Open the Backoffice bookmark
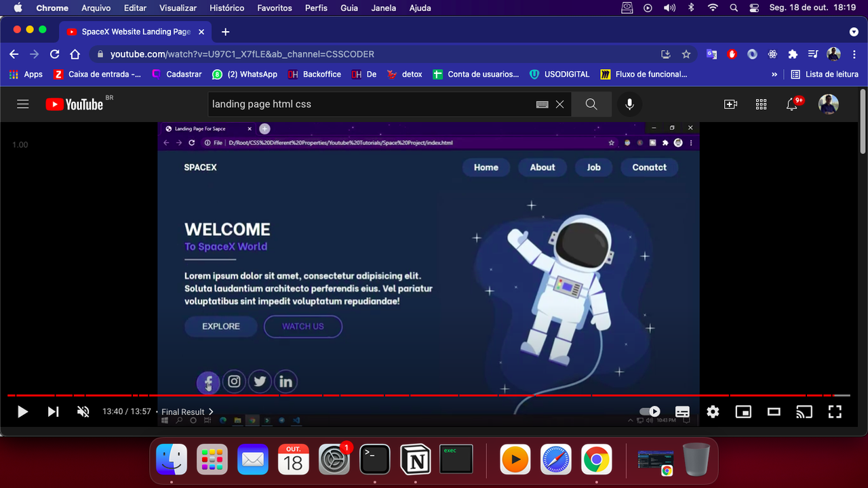Screen dimensions: 868x488 coord(315,75)
